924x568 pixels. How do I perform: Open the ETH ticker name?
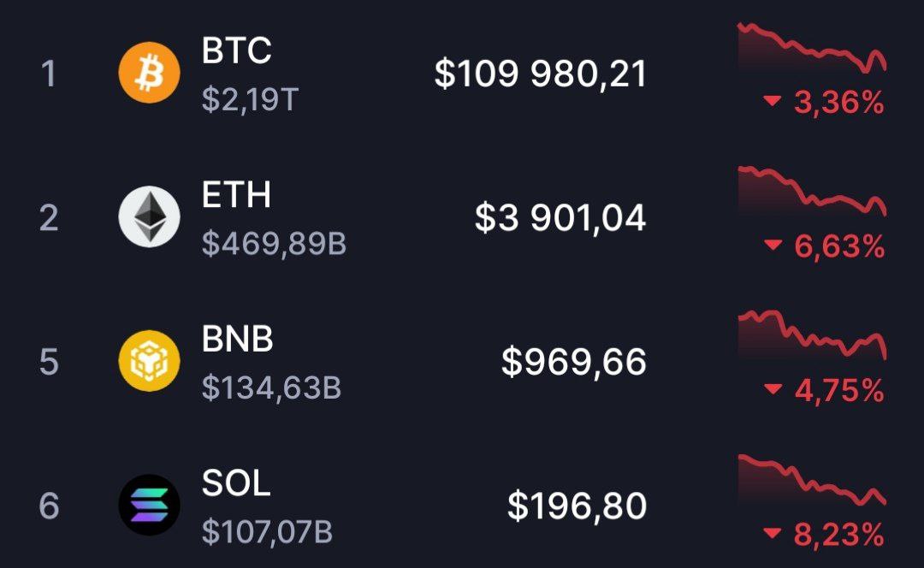236,195
